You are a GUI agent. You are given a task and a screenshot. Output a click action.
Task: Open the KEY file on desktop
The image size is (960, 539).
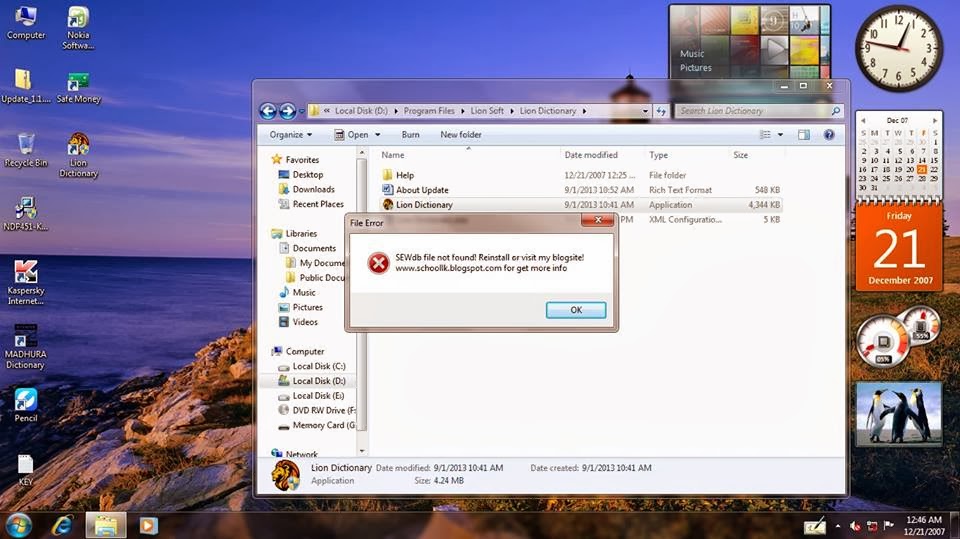click(x=26, y=470)
